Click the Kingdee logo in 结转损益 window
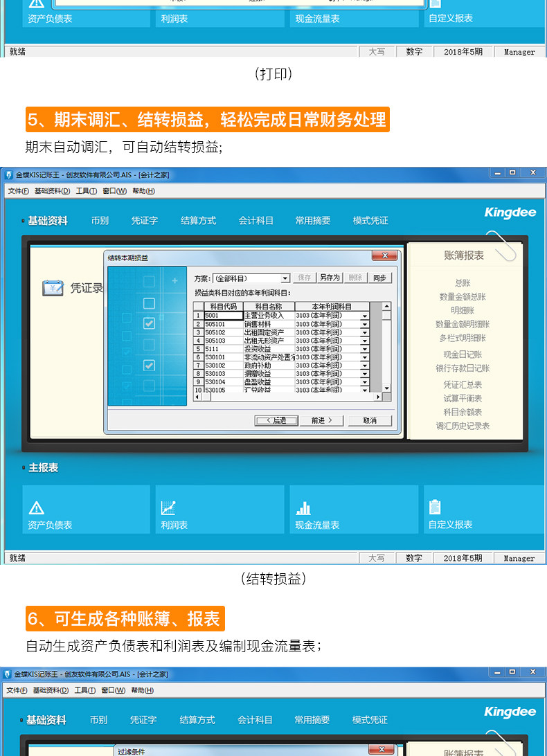 tap(510, 213)
